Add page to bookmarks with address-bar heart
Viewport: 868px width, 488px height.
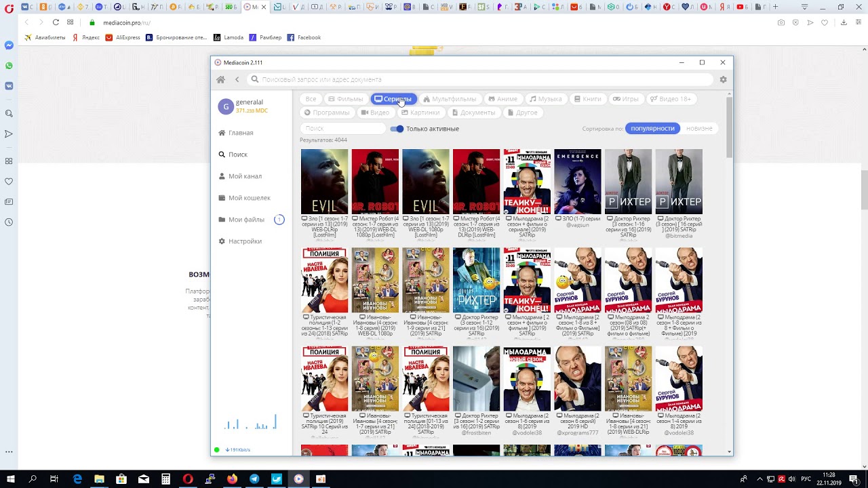[825, 22]
